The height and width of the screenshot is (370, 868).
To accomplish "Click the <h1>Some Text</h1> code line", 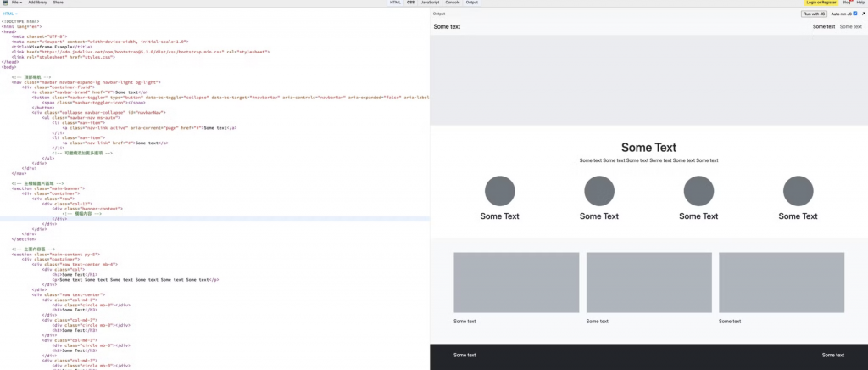I will pyautogui.click(x=75, y=274).
